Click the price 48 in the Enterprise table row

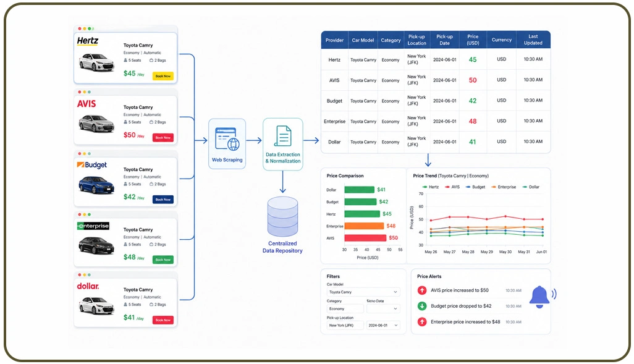[x=473, y=121]
